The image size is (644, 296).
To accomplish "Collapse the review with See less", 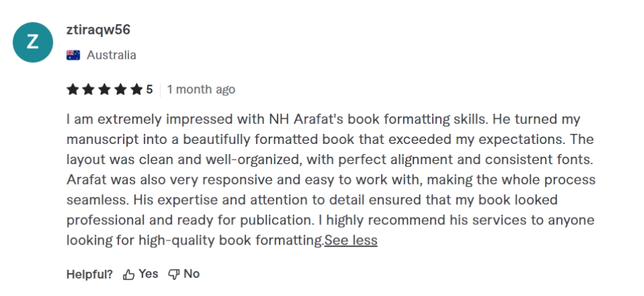I will click(x=350, y=240).
